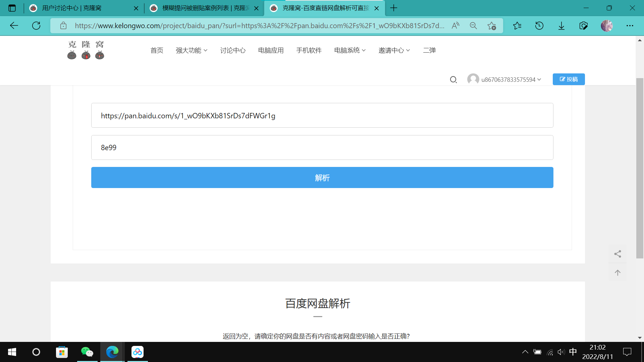Open 讨论中心 page
The image size is (644, 362).
pyautogui.click(x=233, y=50)
